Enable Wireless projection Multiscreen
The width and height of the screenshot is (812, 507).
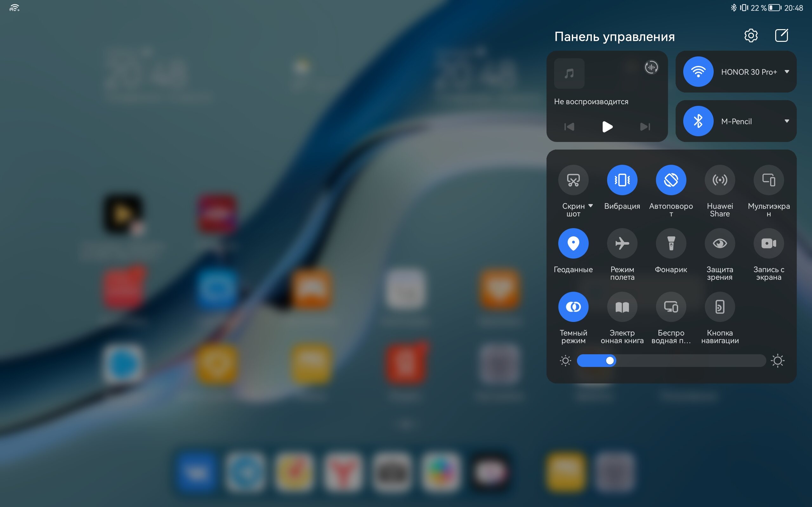click(768, 179)
